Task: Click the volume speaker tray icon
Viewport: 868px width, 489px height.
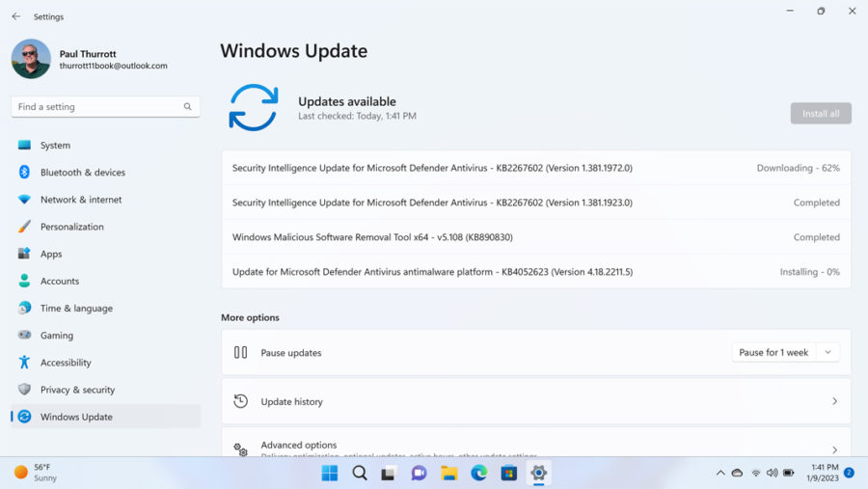Action: [x=773, y=473]
